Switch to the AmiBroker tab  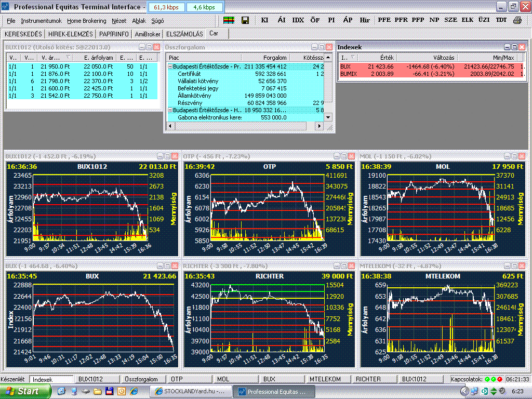coord(147,34)
